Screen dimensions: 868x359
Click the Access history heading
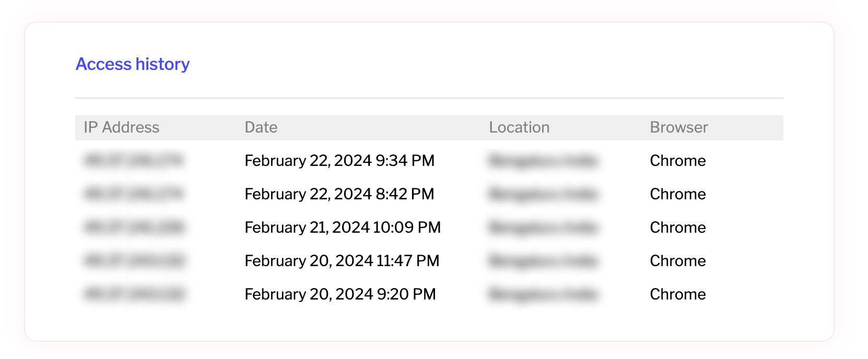click(133, 64)
